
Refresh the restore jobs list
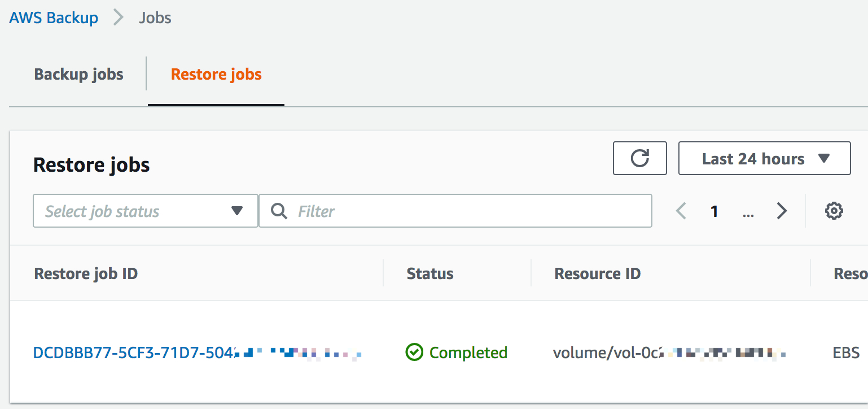click(x=640, y=158)
